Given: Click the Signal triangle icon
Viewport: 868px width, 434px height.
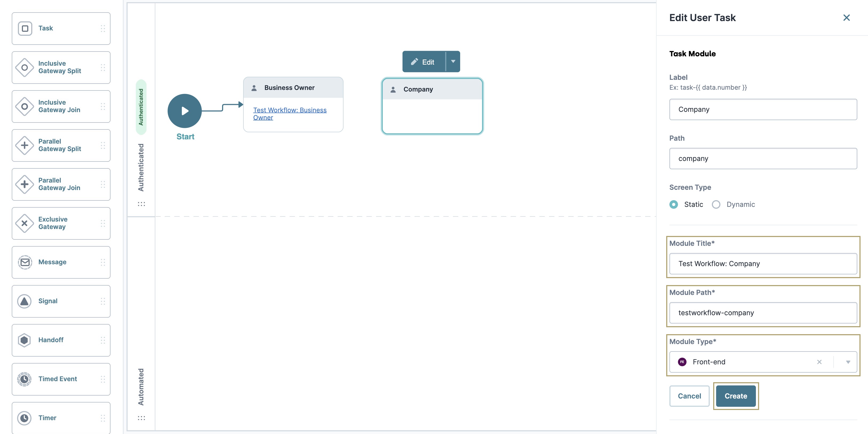Looking at the screenshot, I should 24,301.
